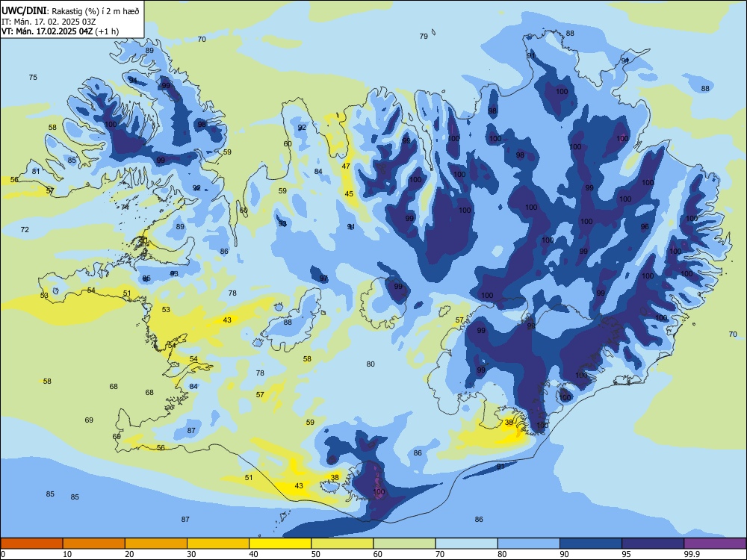Click the humidity value 45 on the map
Viewport: 747px width, 560px height.
point(349,194)
